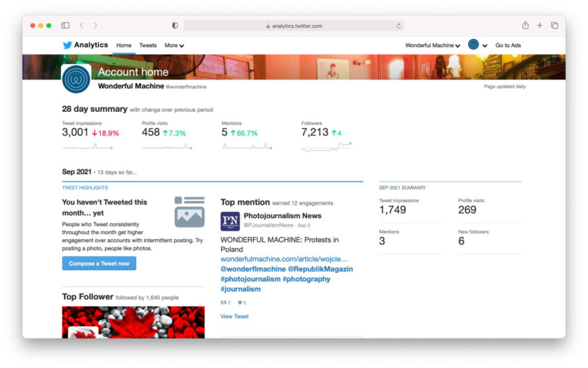Open the wonderfulmachine.com article link
The height and width of the screenshot is (368, 588).
click(x=284, y=259)
